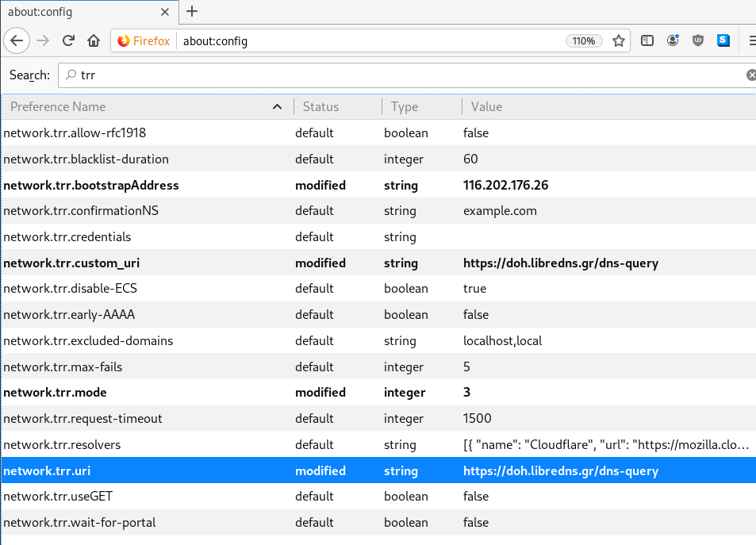Open the Firefox Home page
Screen dimensions: 756x545
tap(93, 40)
